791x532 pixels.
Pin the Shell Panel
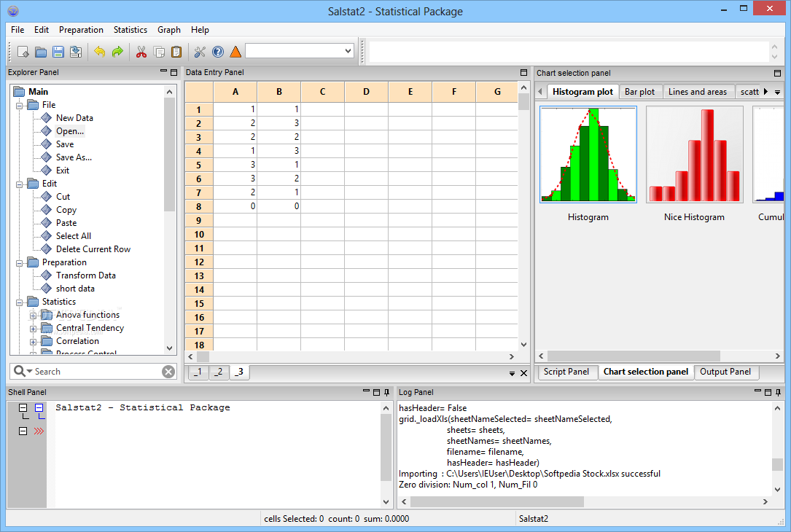pos(387,392)
